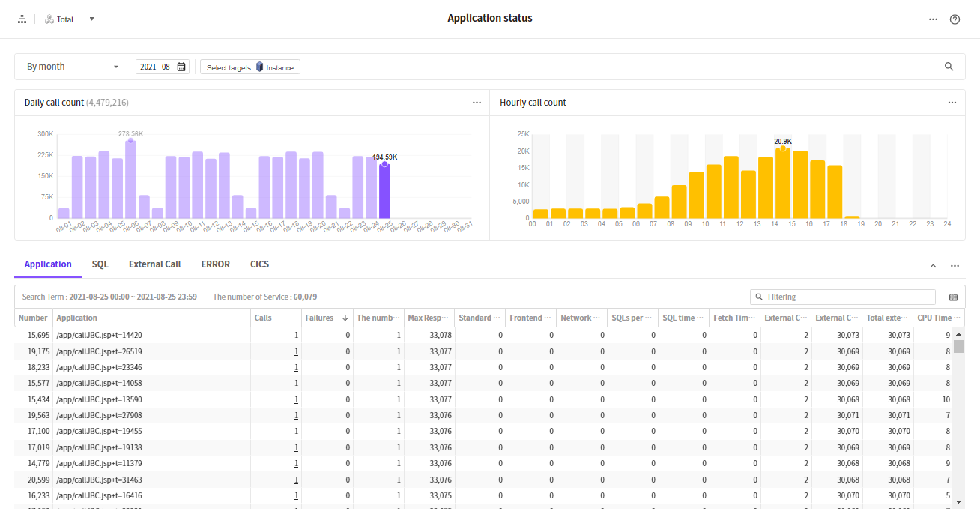Open the ERROR tab
Viewport: 980px width, 514px height.
click(x=215, y=264)
